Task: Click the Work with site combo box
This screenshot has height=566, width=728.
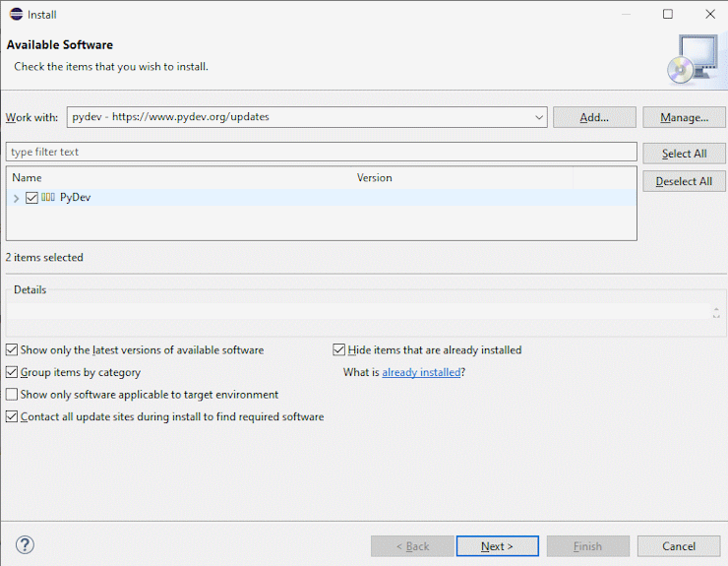Action: (307, 117)
